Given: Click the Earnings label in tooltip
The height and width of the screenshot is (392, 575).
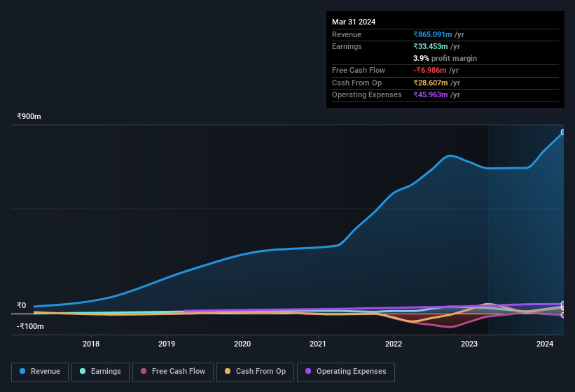Looking at the screenshot, I should 347,46.
